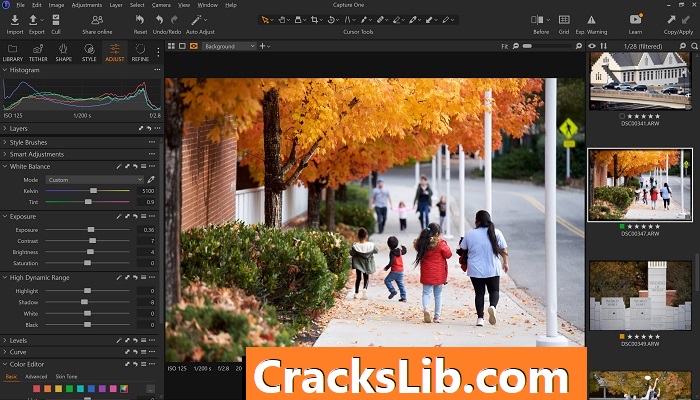Click the plus add layer button

tap(262, 46)
